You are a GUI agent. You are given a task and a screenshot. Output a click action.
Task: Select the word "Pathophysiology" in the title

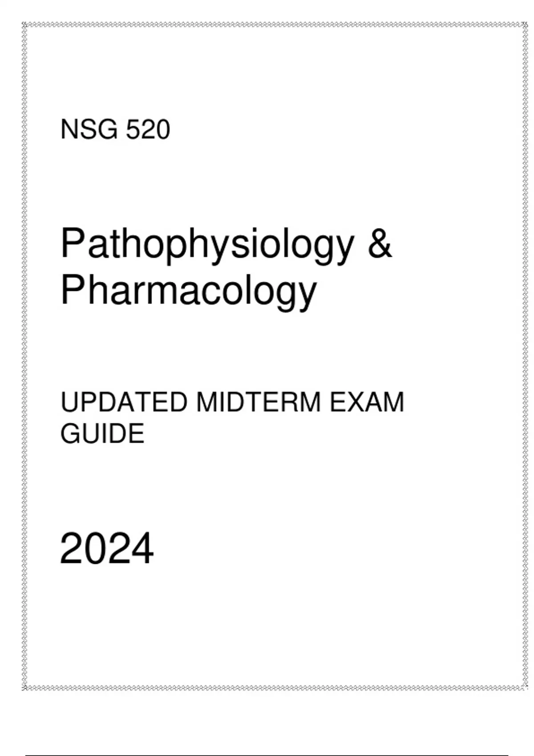point(207,245)
